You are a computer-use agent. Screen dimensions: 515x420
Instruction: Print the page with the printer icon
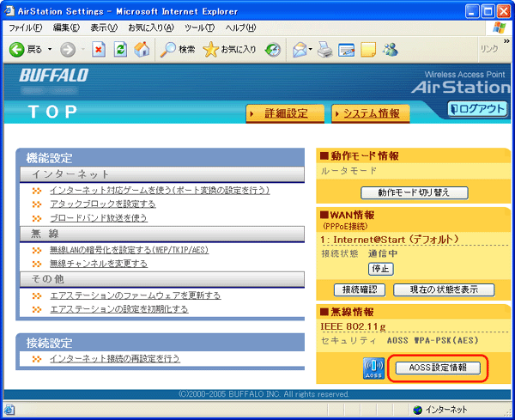(325, 50)
